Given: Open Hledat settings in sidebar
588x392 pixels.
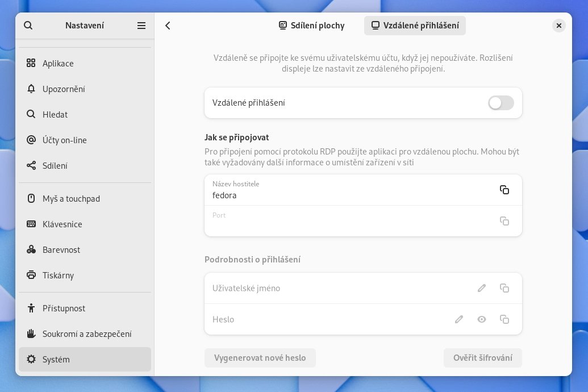Looking at the screenshot, I should click(x=85, y=114).
